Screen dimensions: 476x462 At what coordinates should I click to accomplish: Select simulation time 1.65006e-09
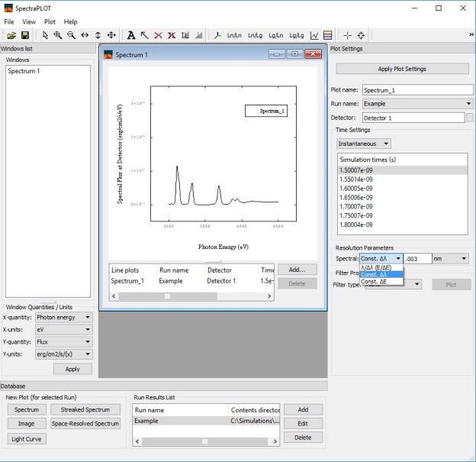pyautogui.click(x=355, y=197)
